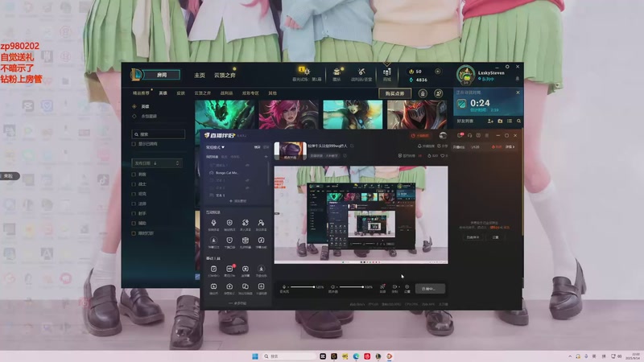
Task: Select the 精品推荐 store tab
Action: (x=141, y=93)
